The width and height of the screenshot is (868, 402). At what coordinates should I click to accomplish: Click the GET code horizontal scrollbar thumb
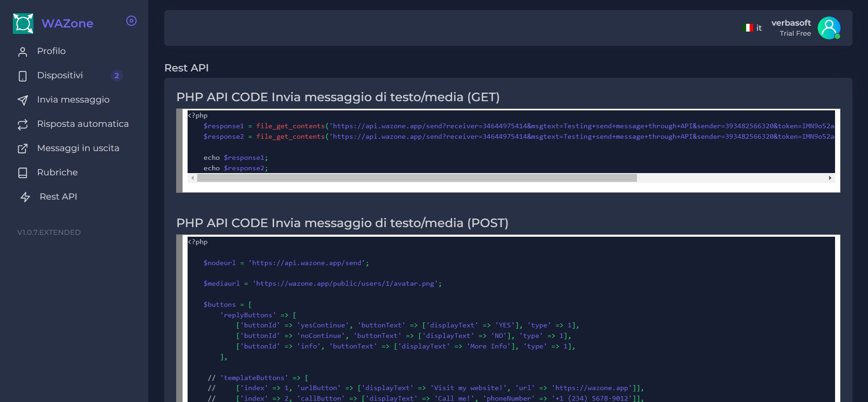coord(417,178)
